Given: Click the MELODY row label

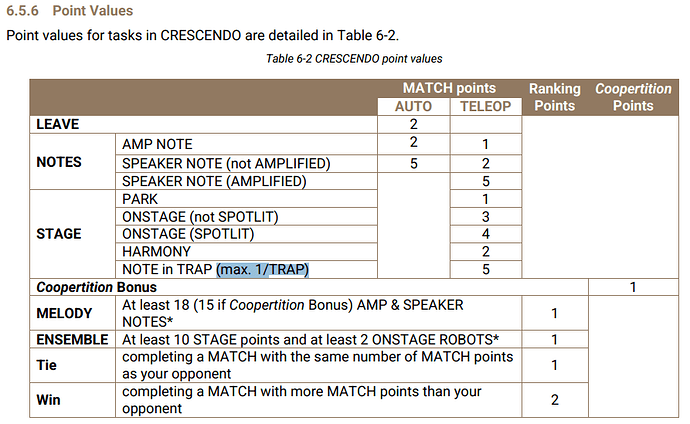Looking at the screenshot, I should click(64, 313).
